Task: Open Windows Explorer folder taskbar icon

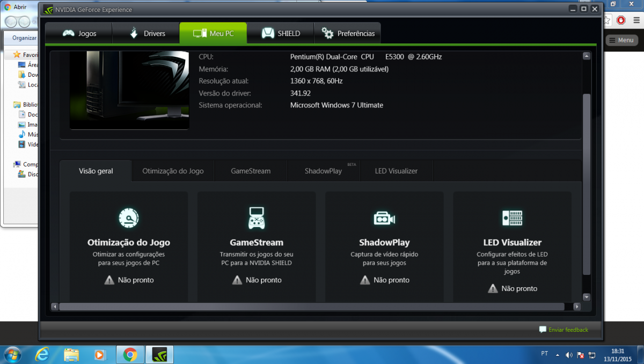Action: coord(71,354)
